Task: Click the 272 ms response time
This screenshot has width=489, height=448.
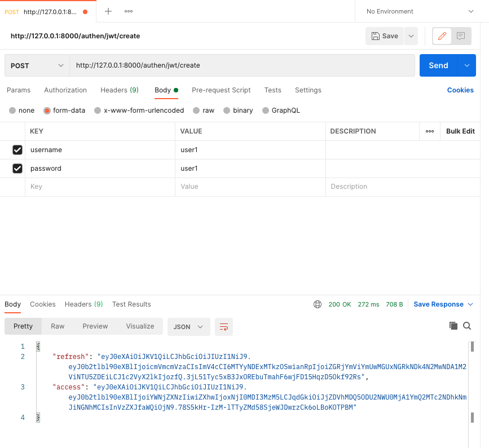Action: (x=369, y=304)
